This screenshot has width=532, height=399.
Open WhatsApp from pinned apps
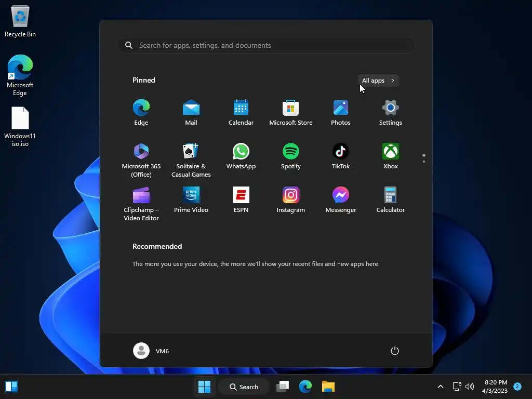point(241,156)
